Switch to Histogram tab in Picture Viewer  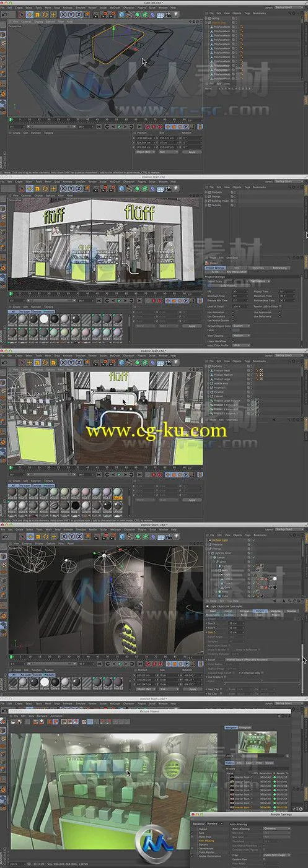245,727
